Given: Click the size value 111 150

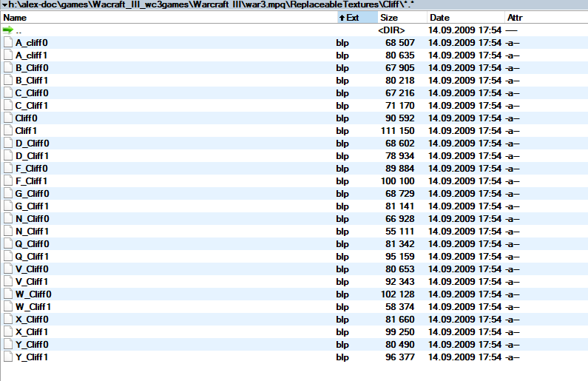Looking at the screenshot, I should coord(397,130).
